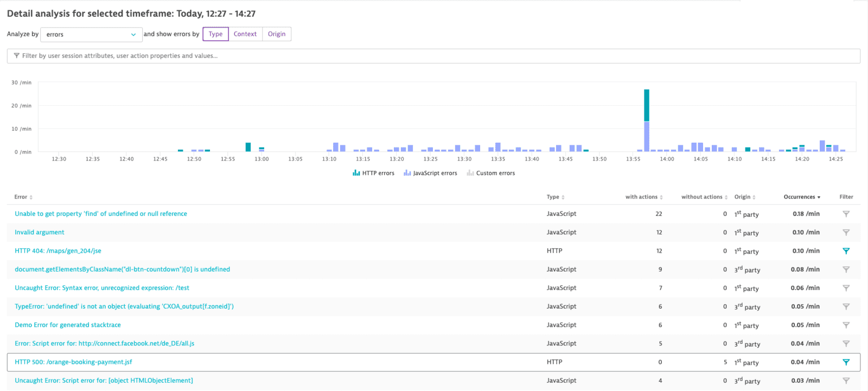
Task: Click the 14:00 time axis label
Action: click(x=667, y=159)
